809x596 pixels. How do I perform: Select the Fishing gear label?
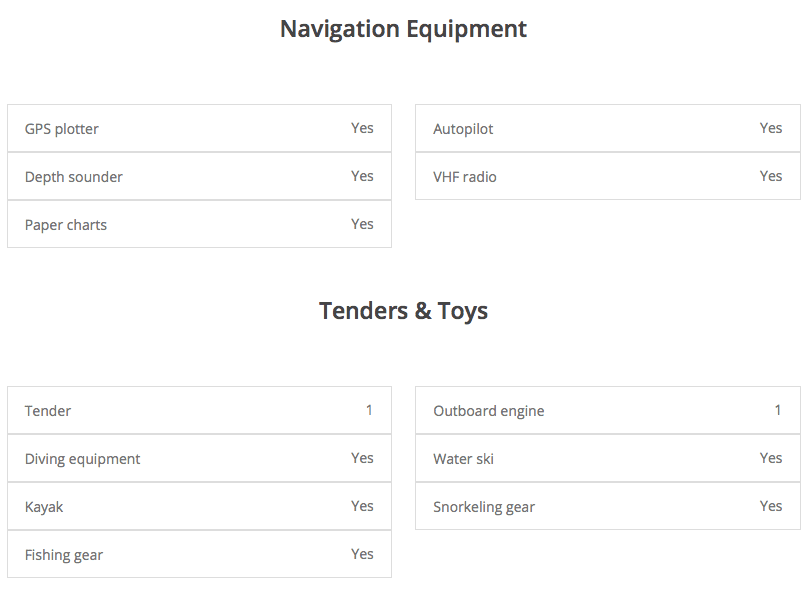[x=64, y=555]
